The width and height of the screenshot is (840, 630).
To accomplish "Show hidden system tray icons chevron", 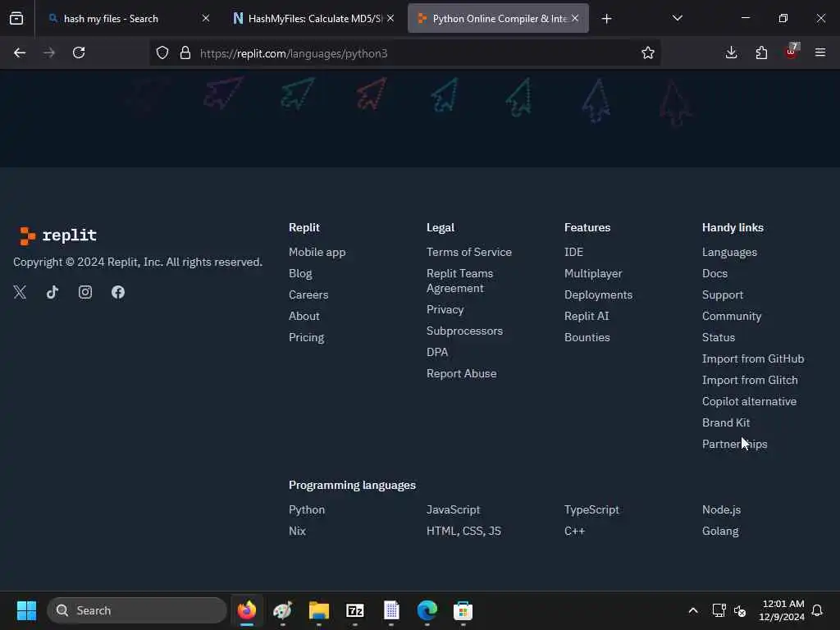I will pos(692,610).
